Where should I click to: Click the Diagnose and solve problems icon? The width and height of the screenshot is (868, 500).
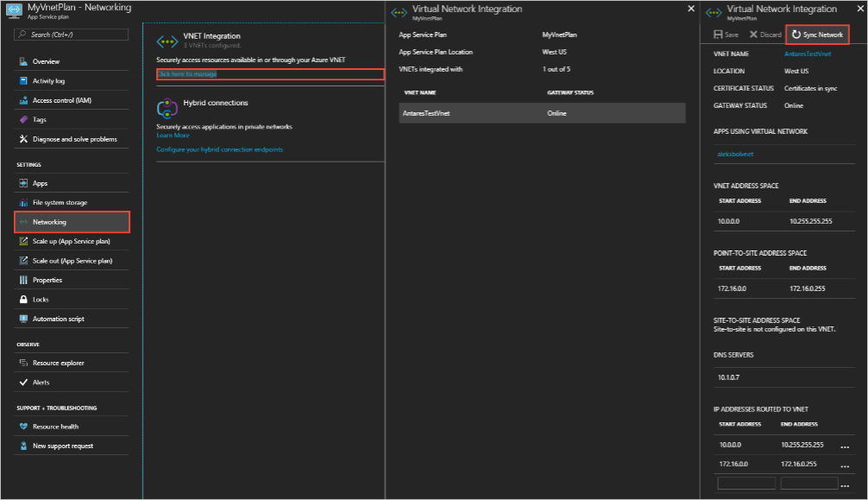[x=23, y=139]
